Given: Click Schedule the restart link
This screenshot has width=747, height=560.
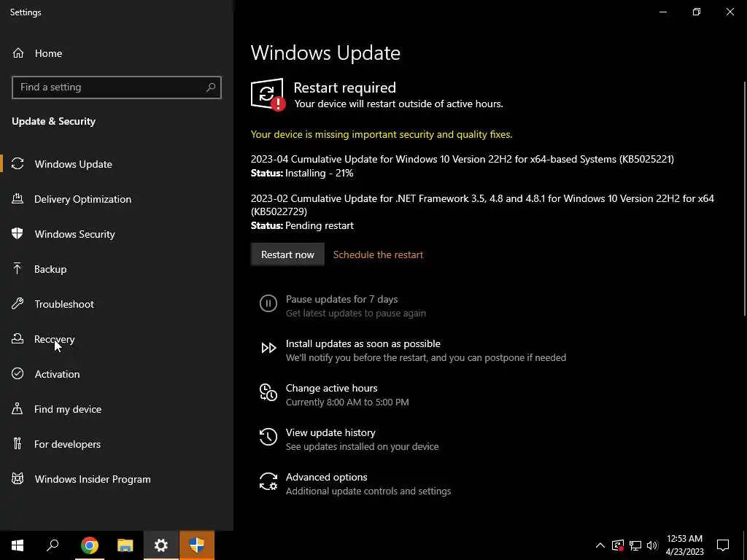Looking at the screenshot, I should coord(378,254).
